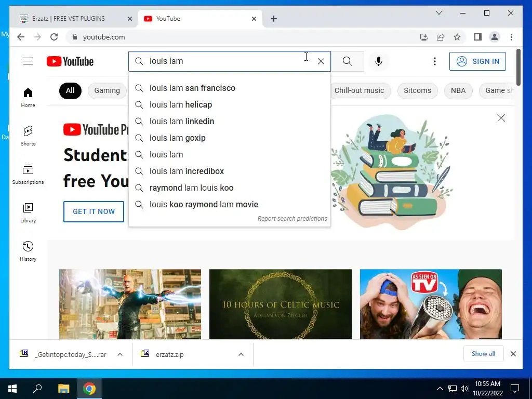Choose suggestion louis lam incredibox
Image resolution: width=532 pixels, height=399 pixels.
point(230,171)
